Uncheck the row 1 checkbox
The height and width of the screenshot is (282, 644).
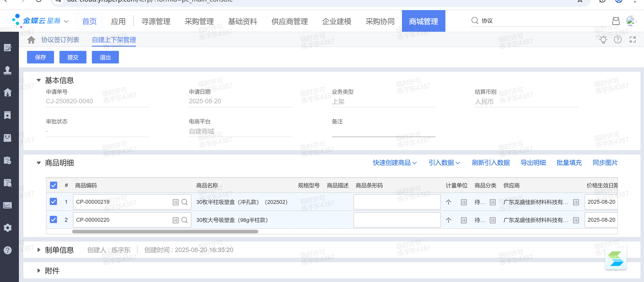54,202
